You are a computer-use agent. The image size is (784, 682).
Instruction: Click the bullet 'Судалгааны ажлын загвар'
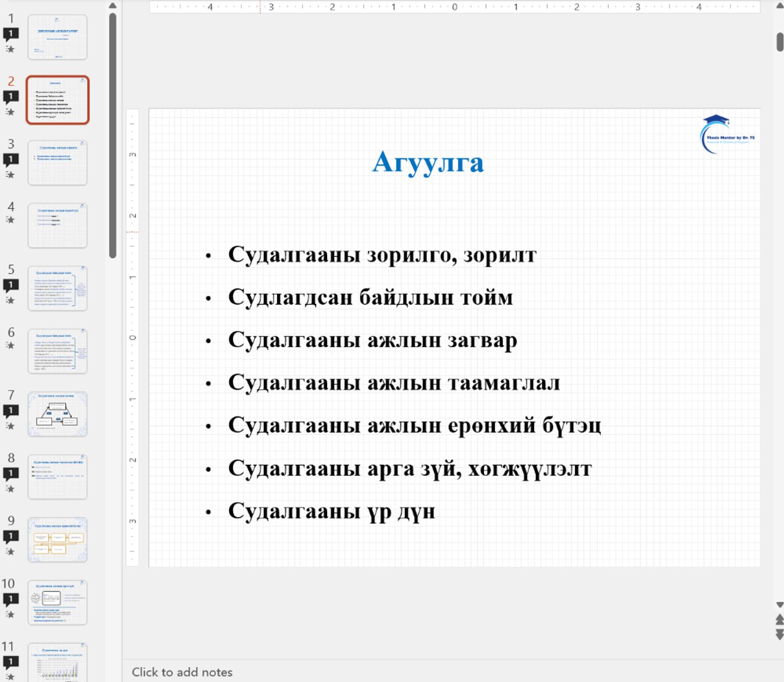pos(373,340)
